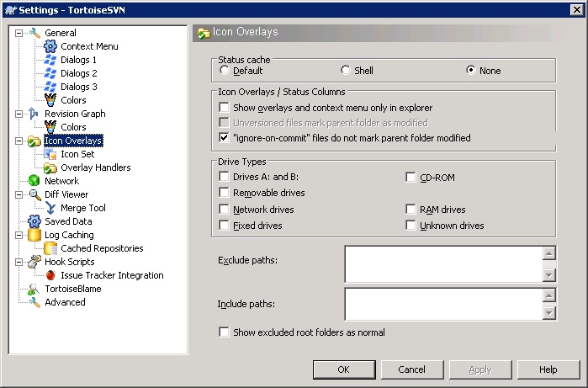
Task: Check Network drives
Action: tap(224, 209)
